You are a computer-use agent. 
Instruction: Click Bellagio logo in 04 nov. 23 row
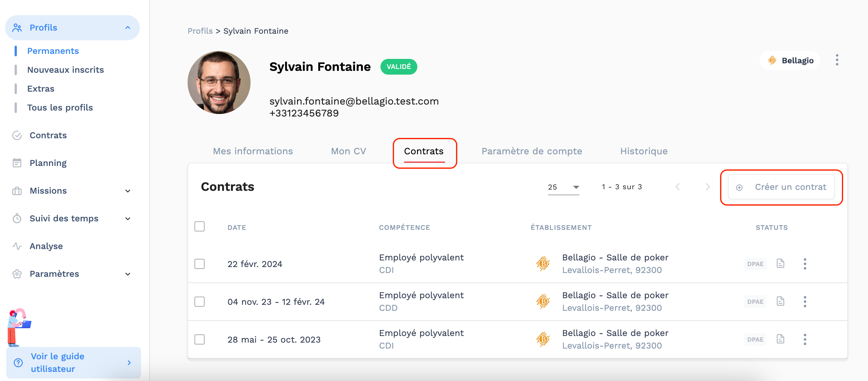click(x=543, y=301)
